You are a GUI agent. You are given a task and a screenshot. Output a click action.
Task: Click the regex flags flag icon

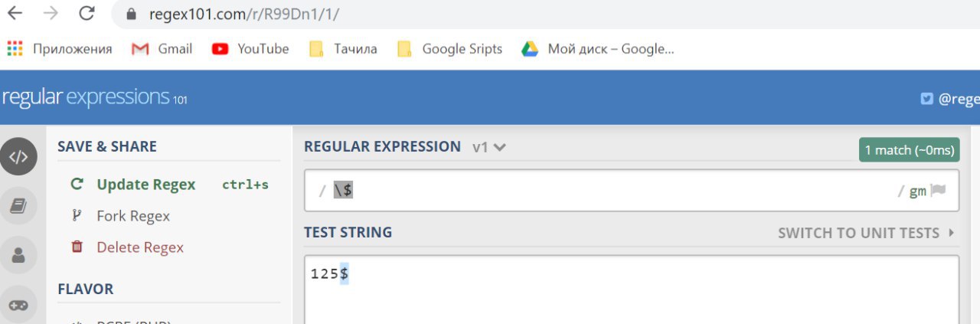(x=938, y=191)
